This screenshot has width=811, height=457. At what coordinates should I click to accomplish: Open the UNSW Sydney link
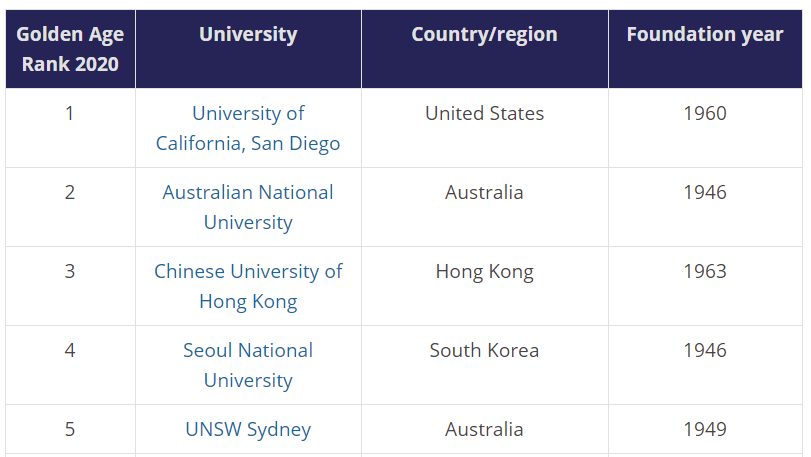click(x=248, y=429)
